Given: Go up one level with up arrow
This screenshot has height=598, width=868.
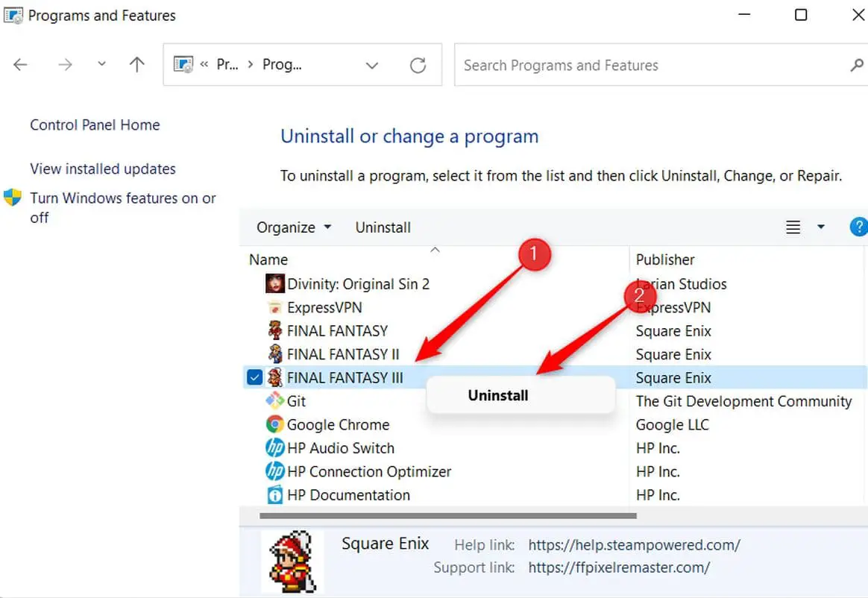Looking at the screenshot, I should [x=136, y=65].
